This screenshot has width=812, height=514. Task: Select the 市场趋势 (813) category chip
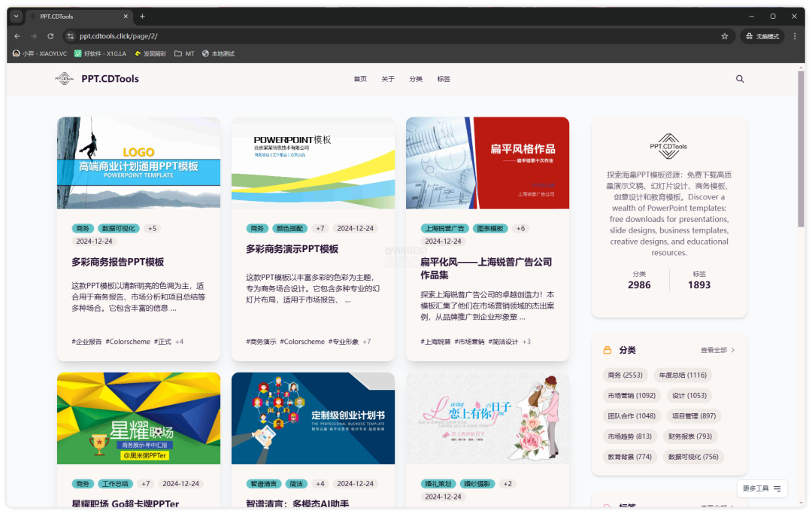630,436
